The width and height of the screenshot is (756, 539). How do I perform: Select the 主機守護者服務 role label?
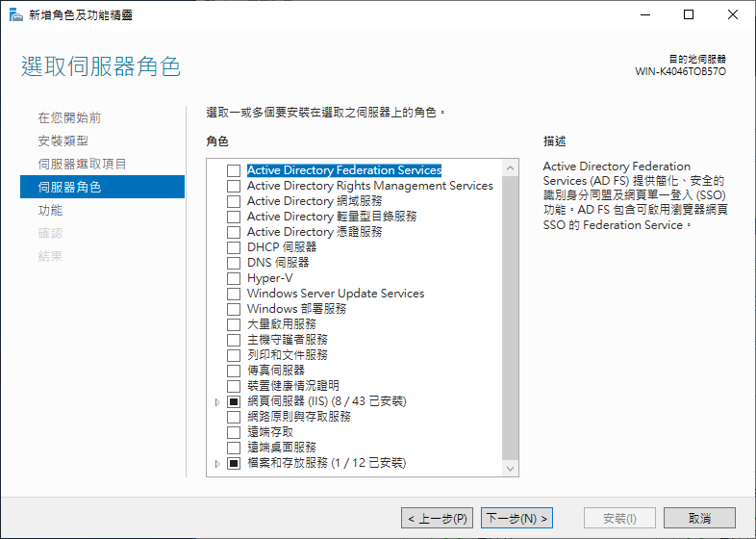click(288, 340)
